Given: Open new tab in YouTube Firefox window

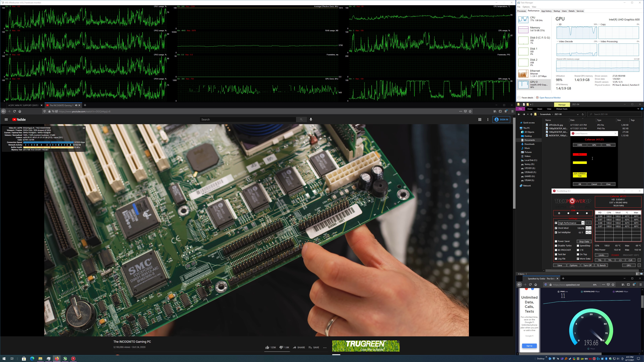Looking at the screenshot, I should (x=85, y=105).
